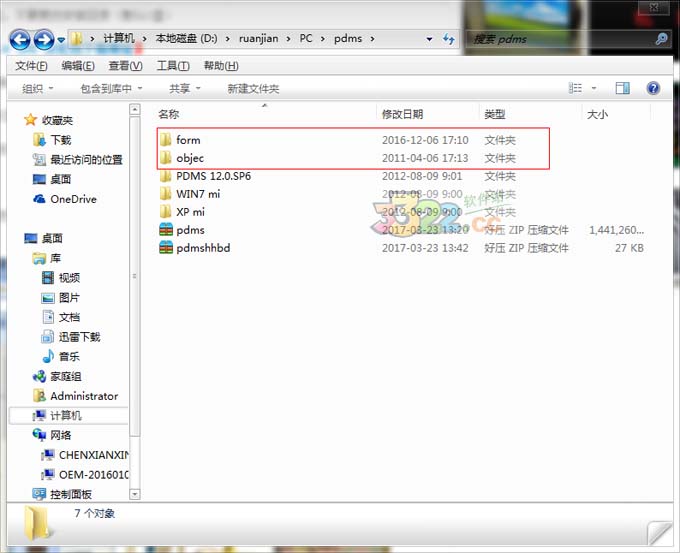Open the 工具(T) menu
The width and height of the screenshot is (680, 553).
[x=173, y=65]
